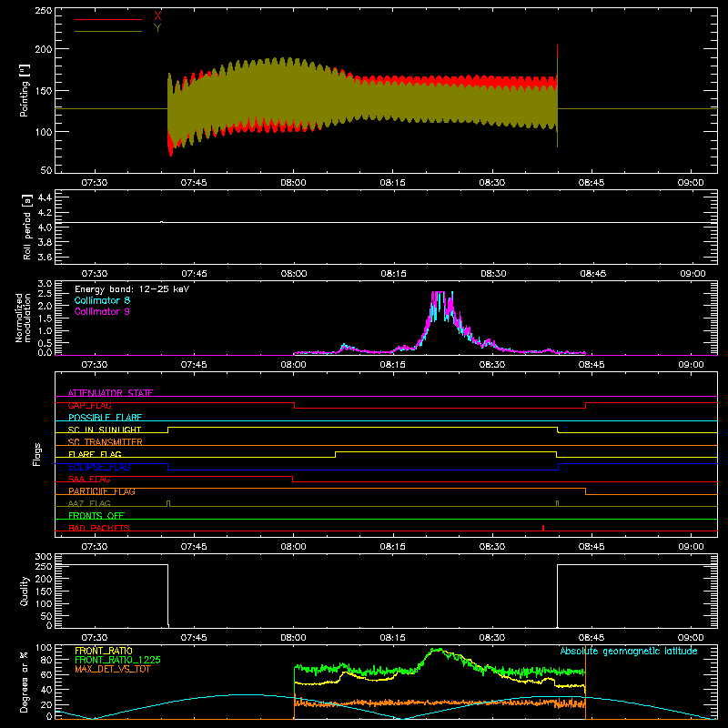Select the 'Normalized modulation' axis title

tap(24, 318)
